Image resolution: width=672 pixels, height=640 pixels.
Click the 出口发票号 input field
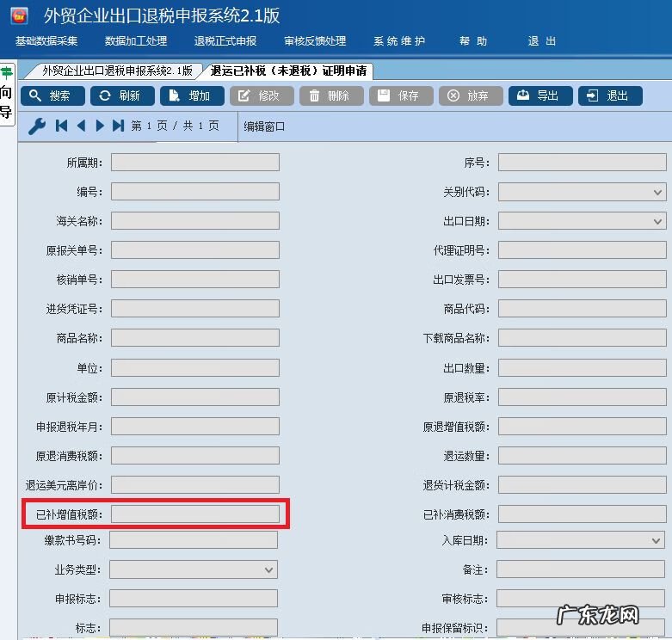582,280
